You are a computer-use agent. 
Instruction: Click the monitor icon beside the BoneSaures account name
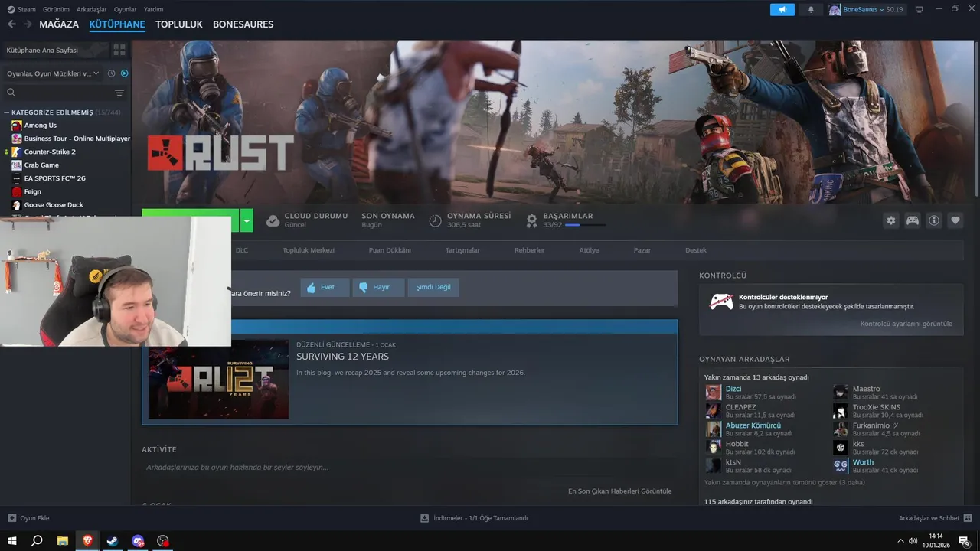(919, 9)
